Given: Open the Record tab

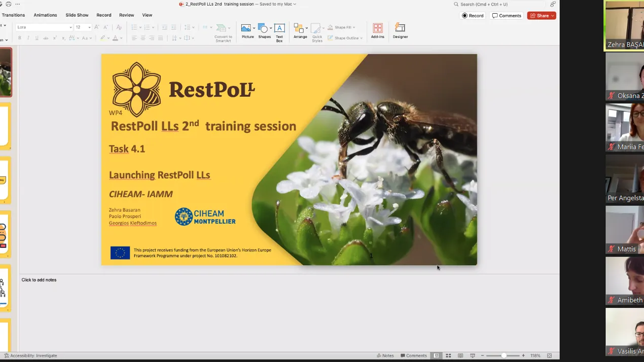Looking at the screenshot, I should (x=104, y=15).
